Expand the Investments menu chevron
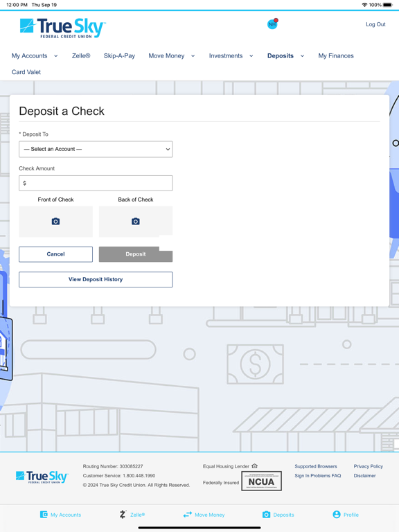The width and height of the screenshot is (399, 532). click(251, 56)
